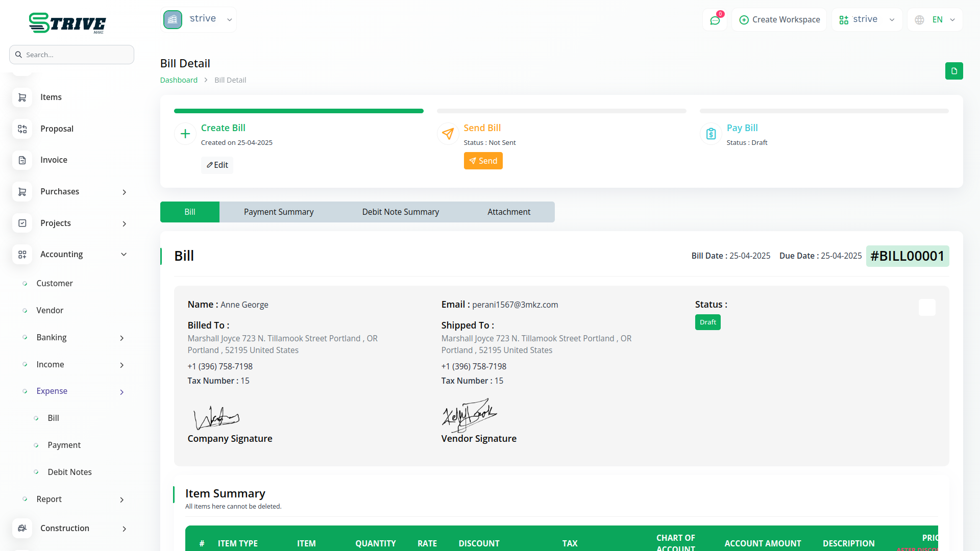Click the Create Bill plus icon

click(185, 134)
